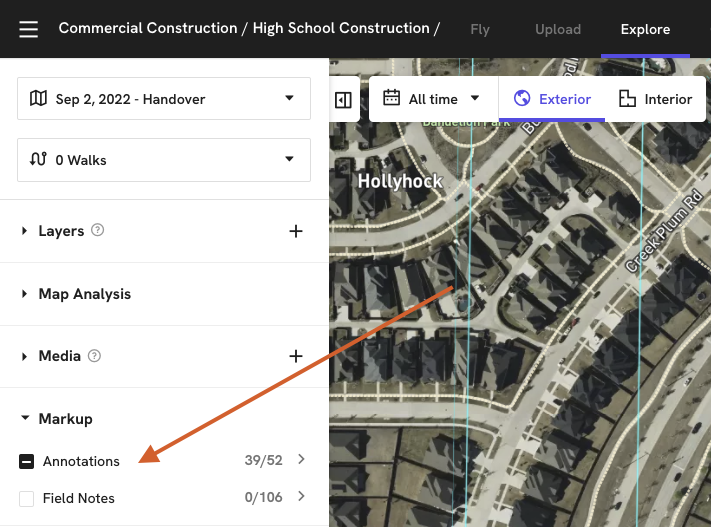Open the Sep 2, 2022 Handover dropdown
711x527 pixels.
click(x=164, y=99)
